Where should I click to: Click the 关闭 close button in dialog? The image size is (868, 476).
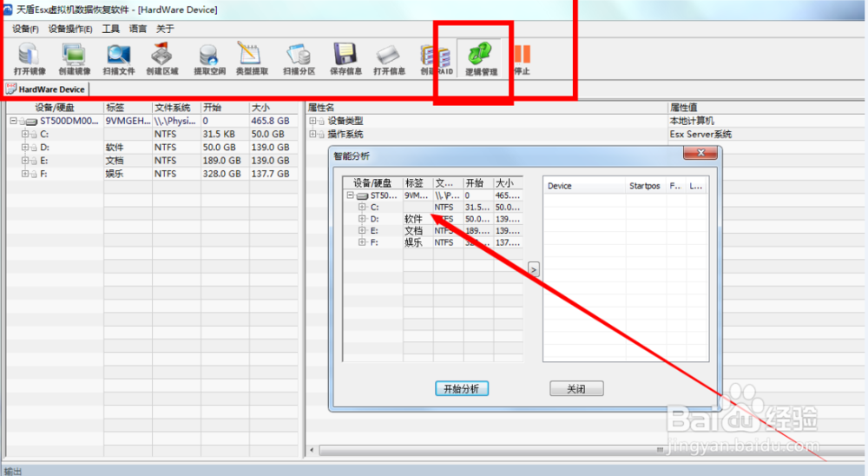click(576, 389)
